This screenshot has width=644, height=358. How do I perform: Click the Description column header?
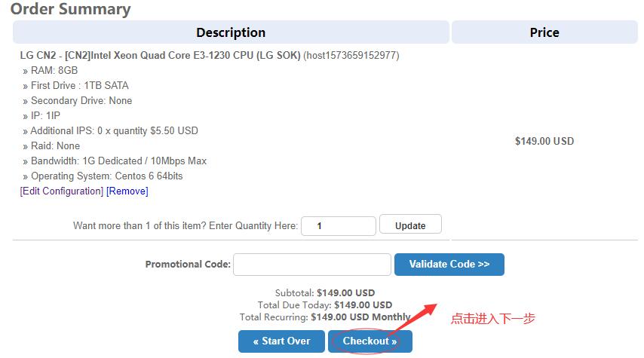pos(231,32)
